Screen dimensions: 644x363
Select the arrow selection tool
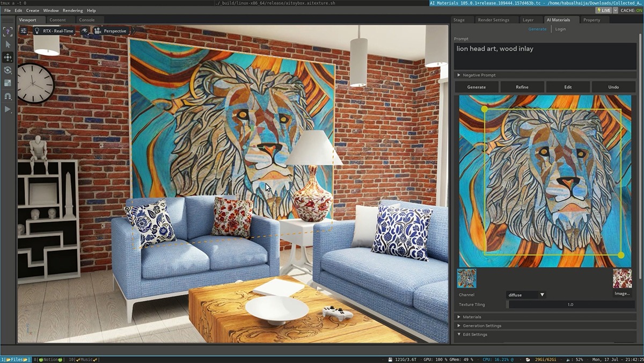[x=8, y=45]
